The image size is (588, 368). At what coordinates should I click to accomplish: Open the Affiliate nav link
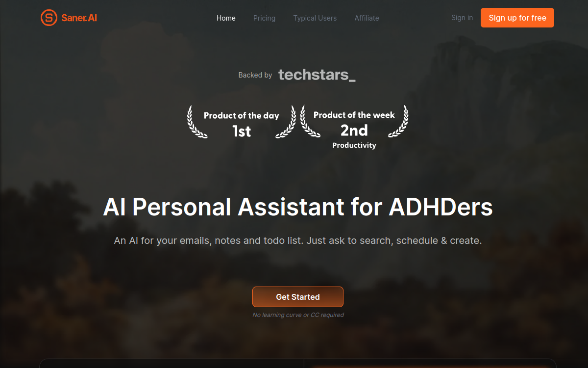click(367, 18)
